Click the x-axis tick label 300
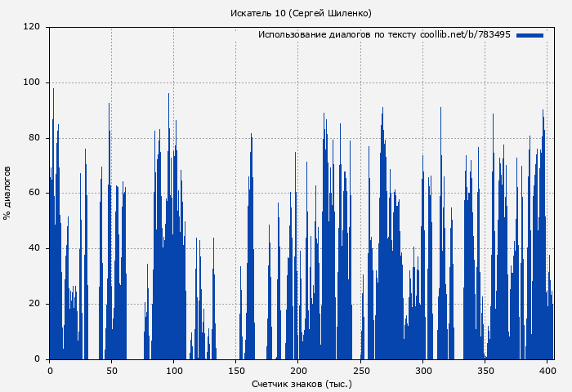572x392 pixels. [x=422, y=371]
